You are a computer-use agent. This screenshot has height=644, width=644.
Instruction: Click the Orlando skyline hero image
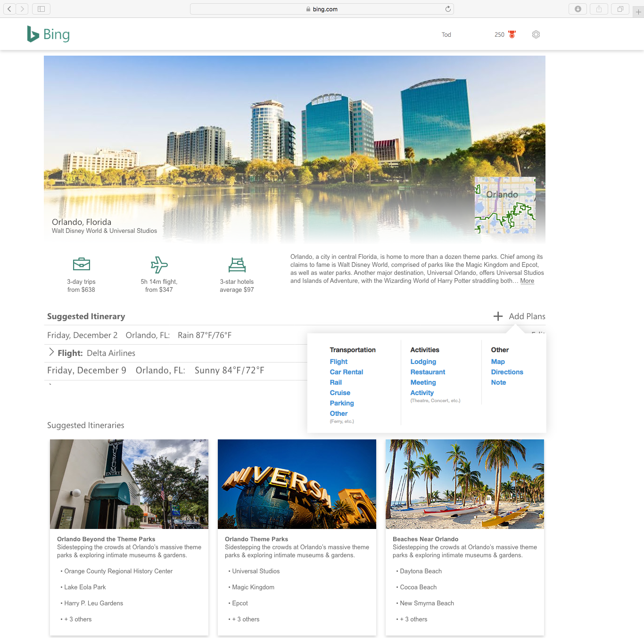(295, 149)
